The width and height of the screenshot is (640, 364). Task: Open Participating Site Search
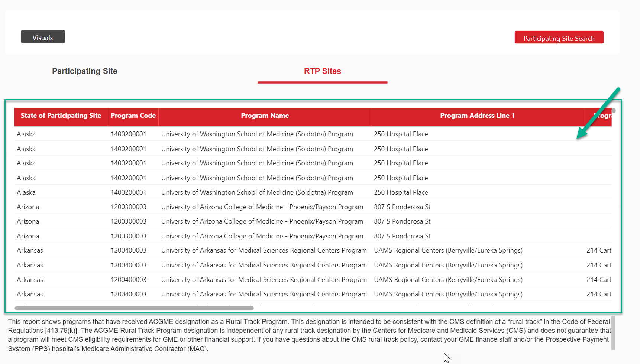click(x=559, y=38)
